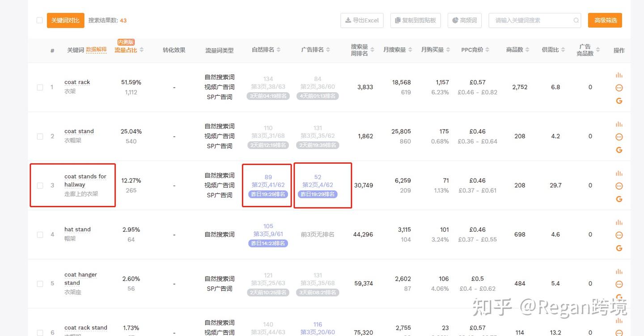This screenshot has height=336, width=644.
Task: Click the Google icon for coat rack
Action: [619, 101]
